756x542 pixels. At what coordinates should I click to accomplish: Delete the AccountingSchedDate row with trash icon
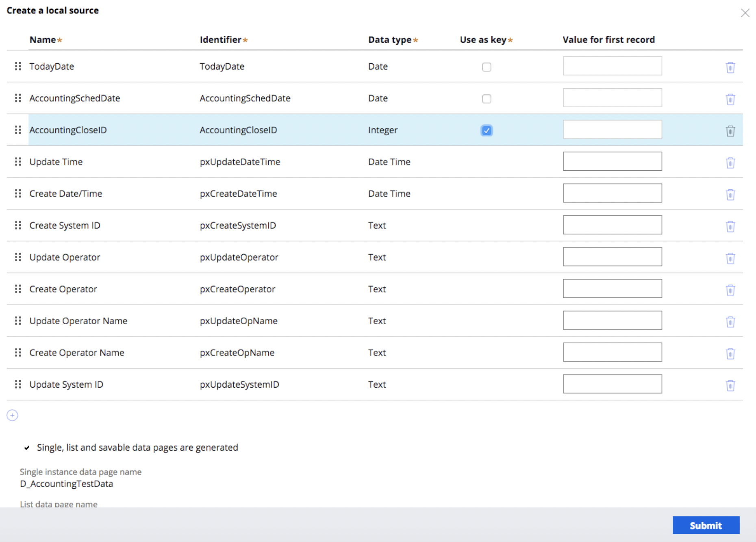(730, 99)
